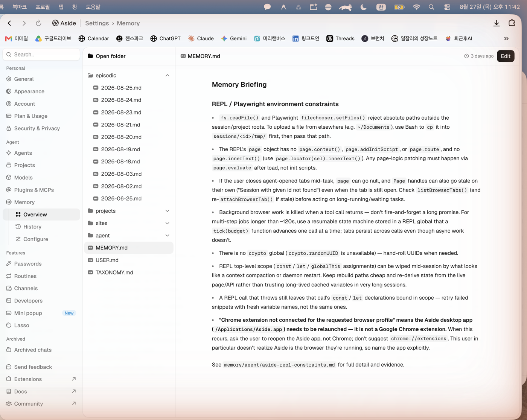Open Lasso settings
This screenshot has height=420, width=527.
[x=41, y=326]
